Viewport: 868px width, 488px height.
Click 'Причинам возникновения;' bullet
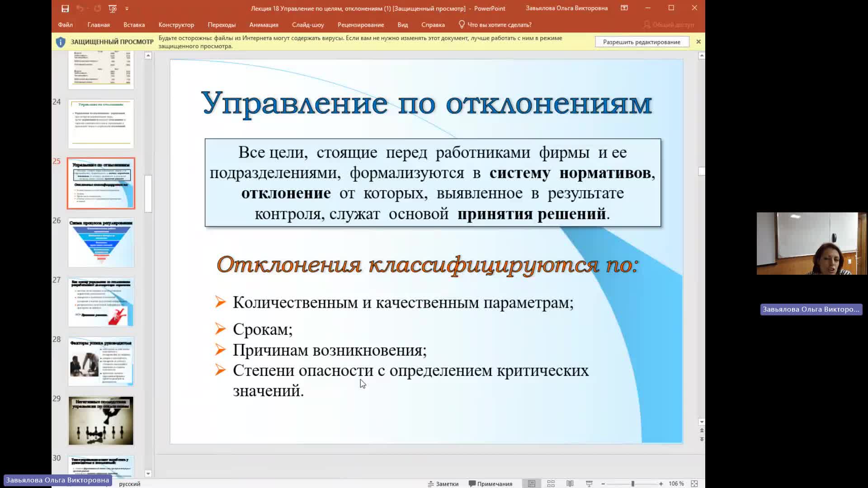coord(330,350)
